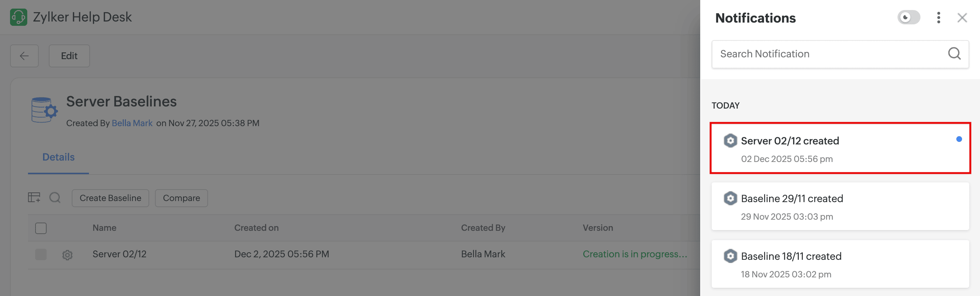Click the Zylker Help Desk headset logo

click(x=18, y=17)
